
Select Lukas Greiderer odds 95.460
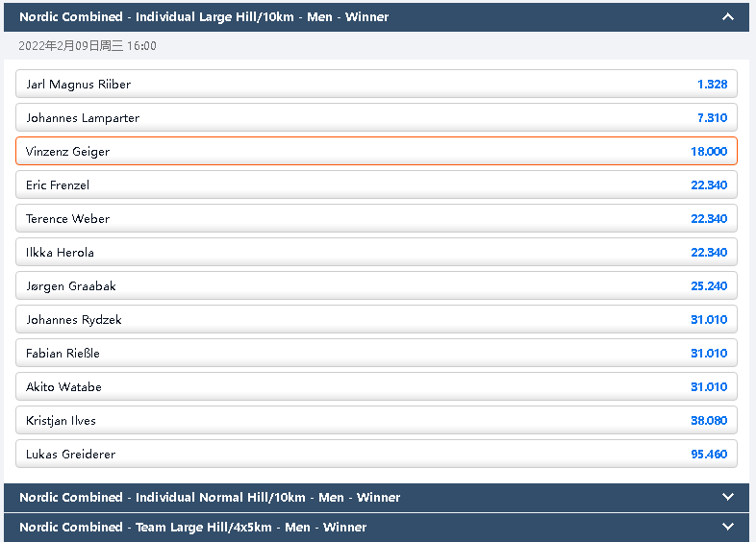point(708,455)
